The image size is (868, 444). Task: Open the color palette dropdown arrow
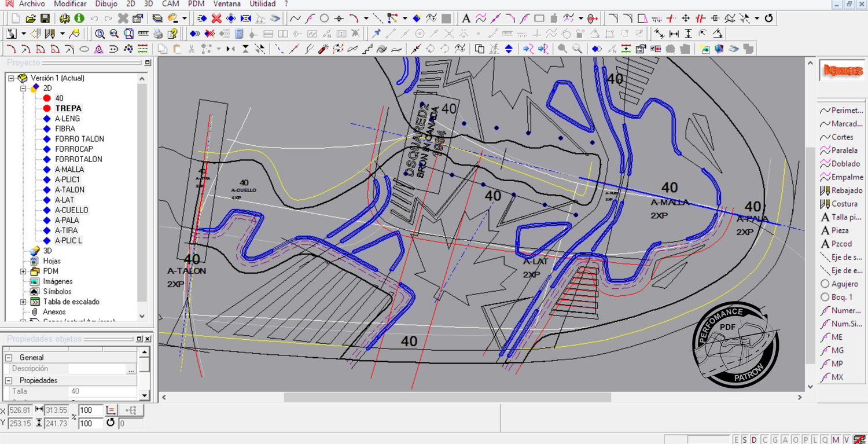pos(184,19)
